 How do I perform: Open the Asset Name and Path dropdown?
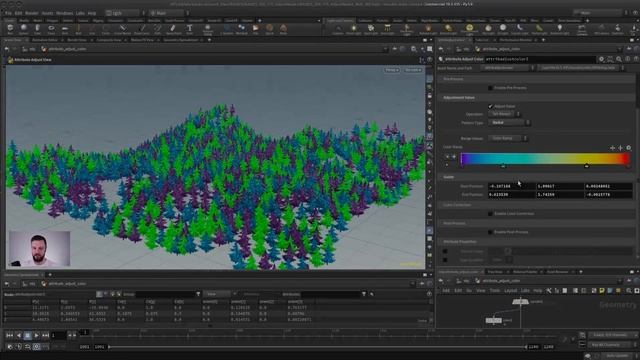[508, 68]
